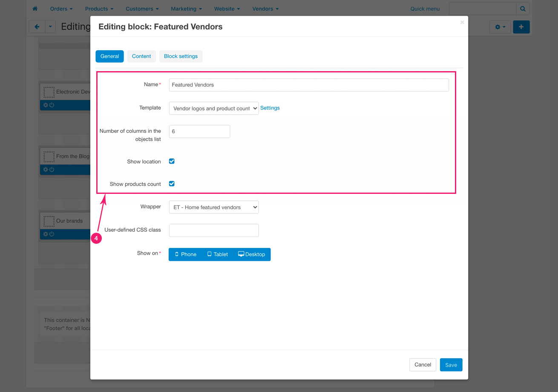Click the home icon in top navigation
558x392 pixels.
tap(35, 9)
